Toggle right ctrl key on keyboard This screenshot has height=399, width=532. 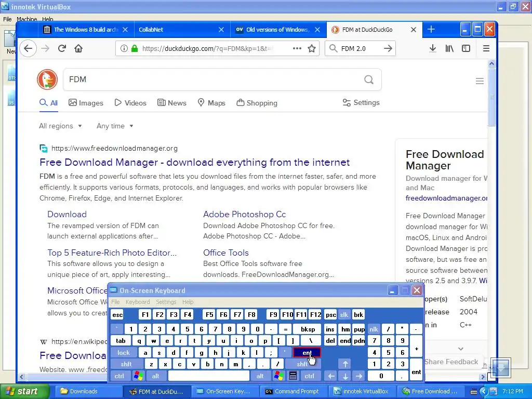click(x=309, y=376)
